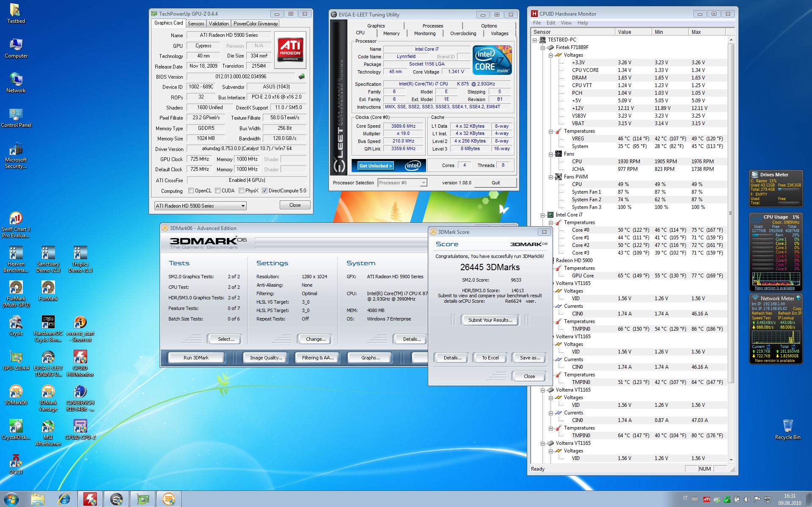
Task: Enable the OpenCL checkbox in GPU-Z
Action: click(x=191, y=191)
